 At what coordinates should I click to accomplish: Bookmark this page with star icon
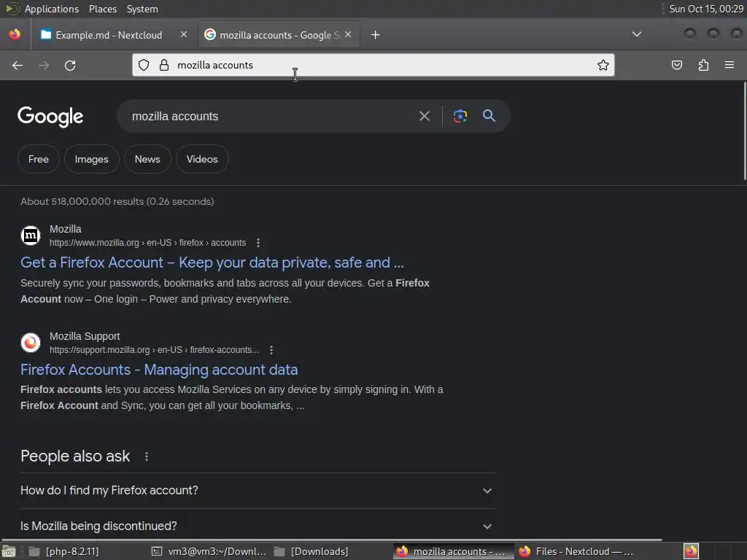pyautogui.click(x=603, y=65)
